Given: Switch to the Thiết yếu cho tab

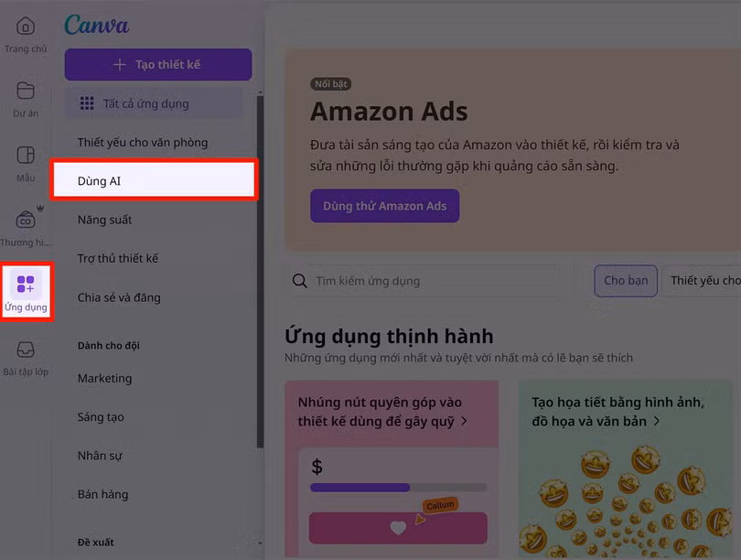Looking at the screenshot, I should [703, 281].
